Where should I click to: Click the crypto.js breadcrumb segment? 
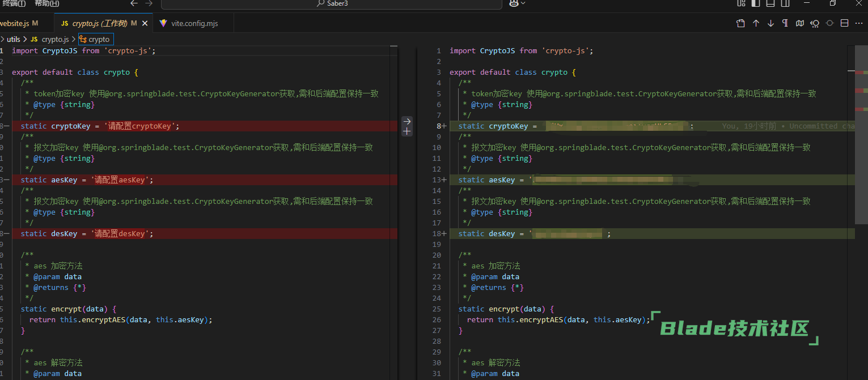(55, 39)
